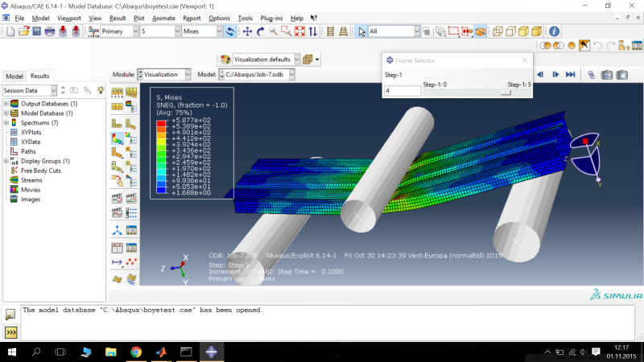Jump to the last frame
This screenshot has height=362, width=644.
point(570,75)
